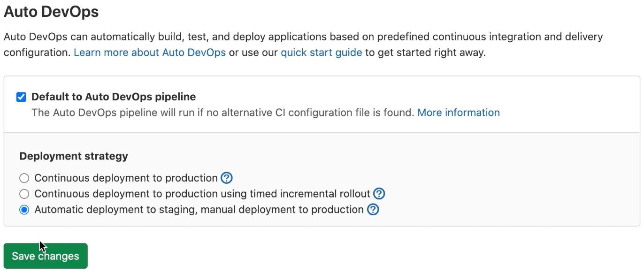Uncheck "Default to Auto DevOps pipeline"

pyautogui.click(x=21, y=97)
